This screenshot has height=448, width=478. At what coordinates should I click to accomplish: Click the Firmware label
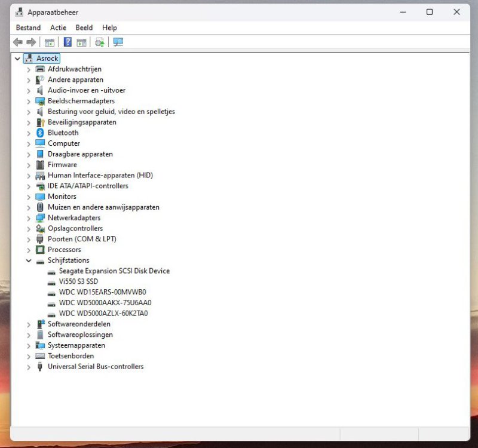(x=62, y=165)
